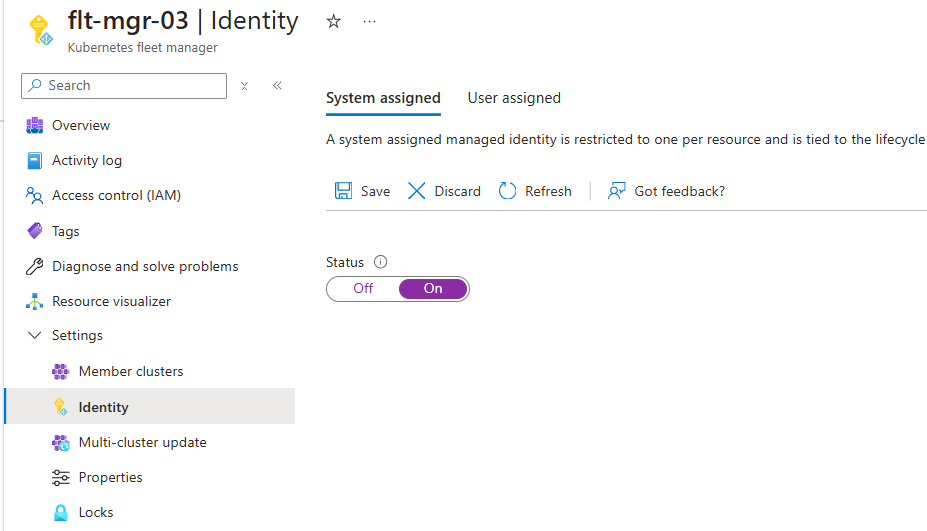Click the Save button
The width and height of the screenshot is (927, 531).
[362, 191]
